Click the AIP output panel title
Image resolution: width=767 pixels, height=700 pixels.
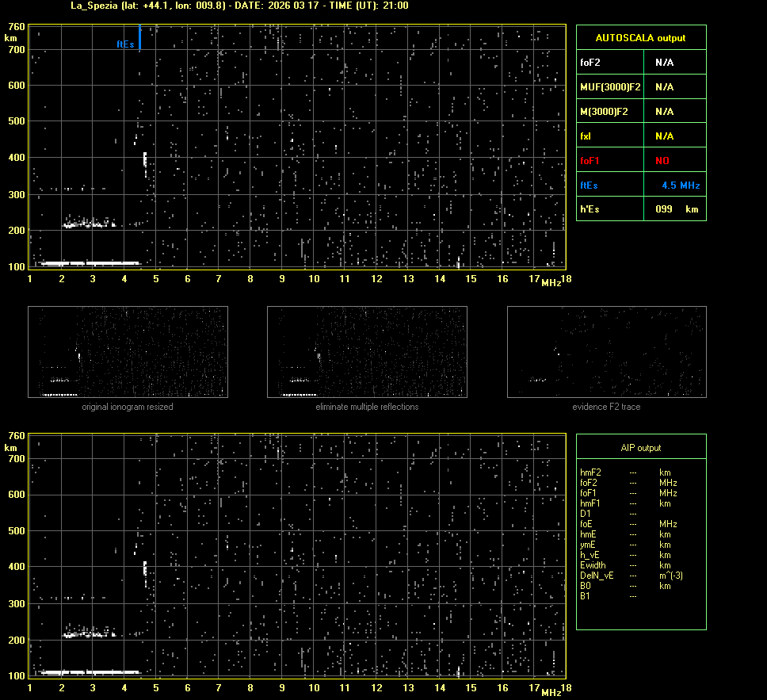click(x=640, y=448)
